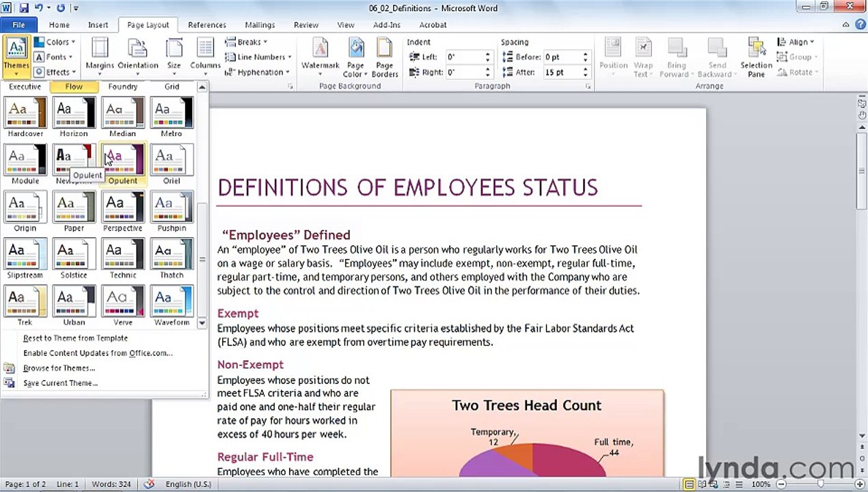Open Theme Fonts dropdown
868x492 pixels.
(55, 57)
